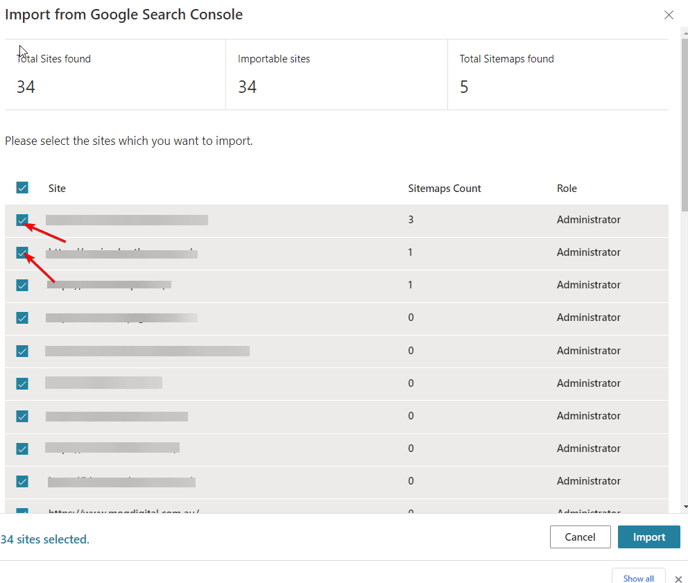688x583 pixels.
Task: Close the Import from Google Search Console dialog
Action: pos(668,15)
